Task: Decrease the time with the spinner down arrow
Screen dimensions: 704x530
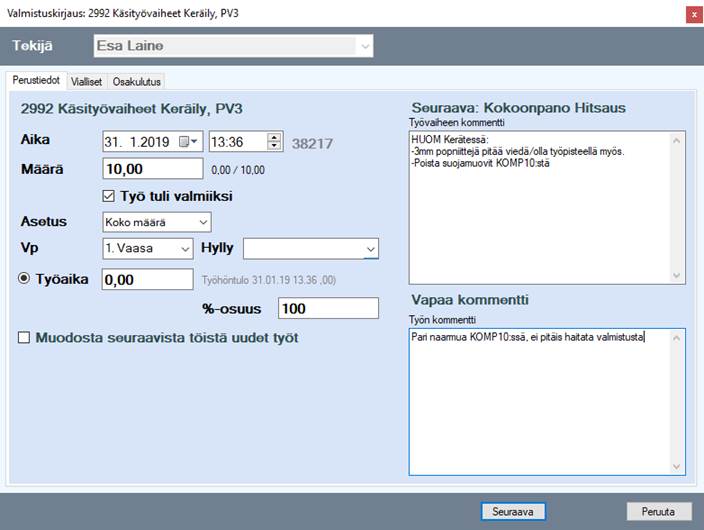Action: (275, 147)
